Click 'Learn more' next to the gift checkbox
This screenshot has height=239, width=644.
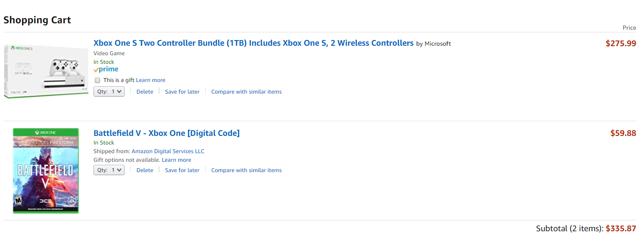tap(150, 80)
